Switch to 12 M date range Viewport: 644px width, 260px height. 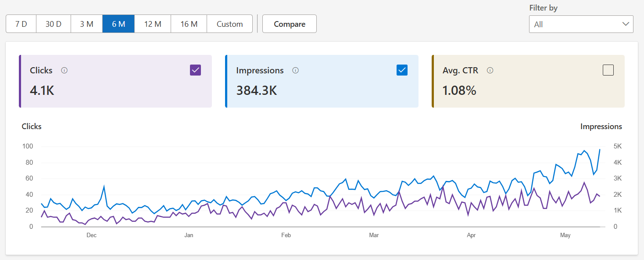[x=153, y=24]
